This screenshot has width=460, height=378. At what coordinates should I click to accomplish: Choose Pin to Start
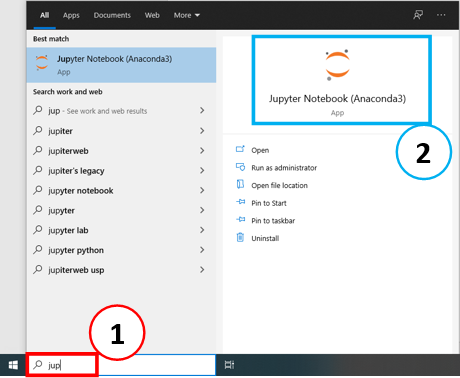pyautogui.click(x=269, y=203)
